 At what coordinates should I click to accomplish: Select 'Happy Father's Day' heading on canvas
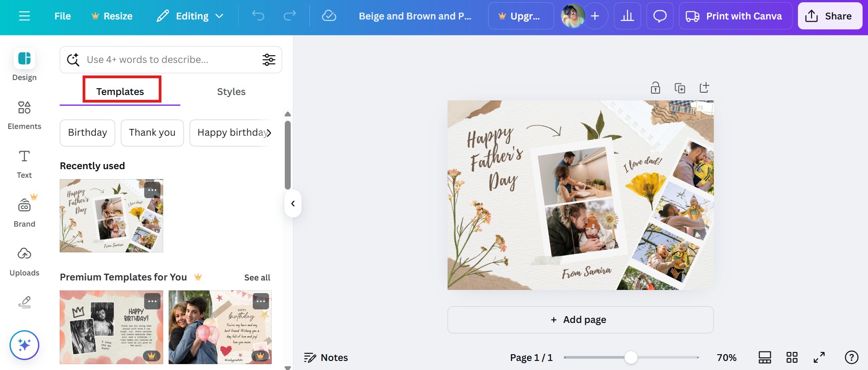click(x=496, y=158)
